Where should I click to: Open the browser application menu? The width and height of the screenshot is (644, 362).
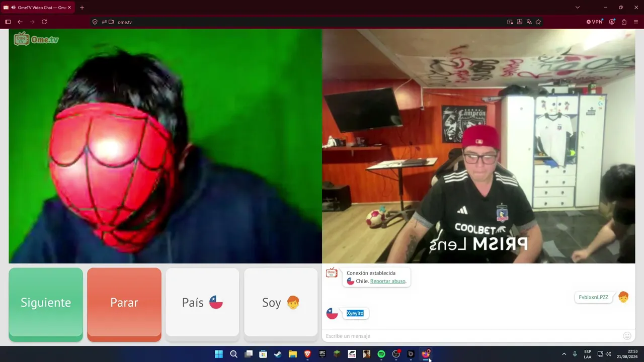coord(636,22)
